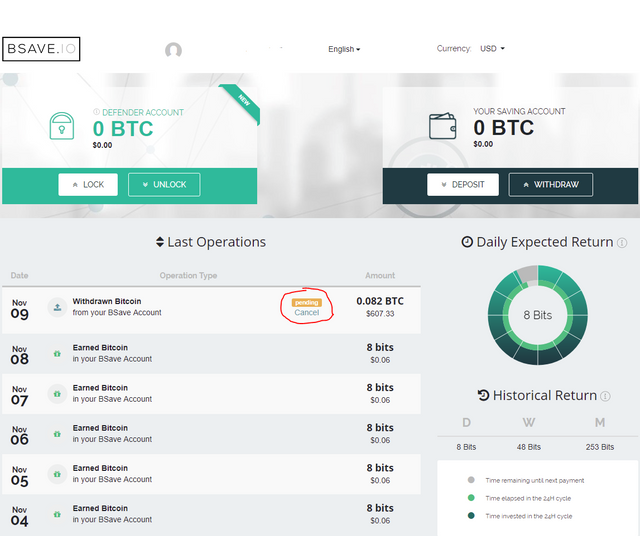Click the Defender Account padlock icon
This screenshot has width=640, height=536.
(x=62, y=126)
